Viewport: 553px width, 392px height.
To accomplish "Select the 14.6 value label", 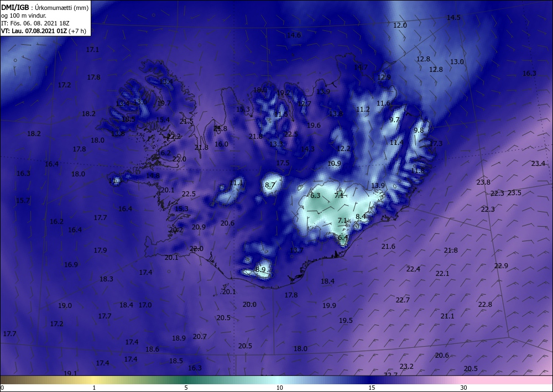I will click(x=294, y=35).
